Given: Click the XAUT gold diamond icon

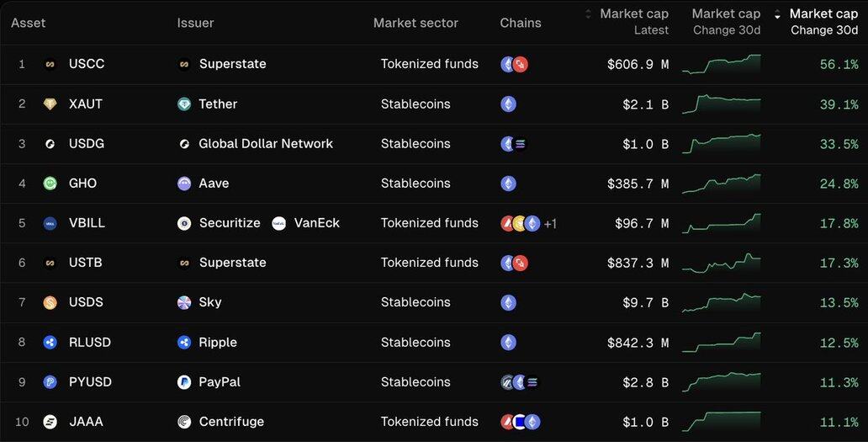Looking at the screenshot, I should pos(50,104).
